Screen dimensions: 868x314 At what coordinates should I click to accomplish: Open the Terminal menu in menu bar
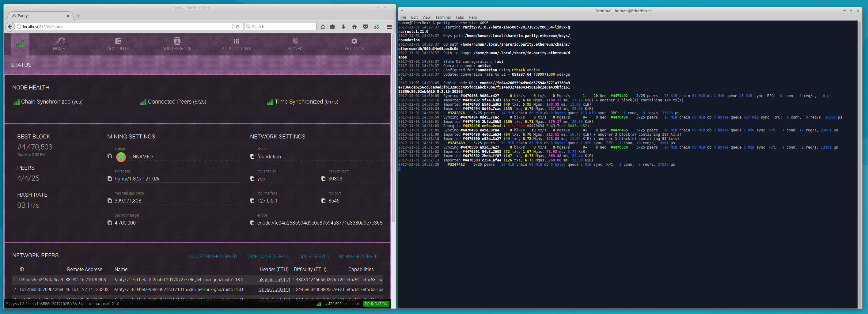442,17
